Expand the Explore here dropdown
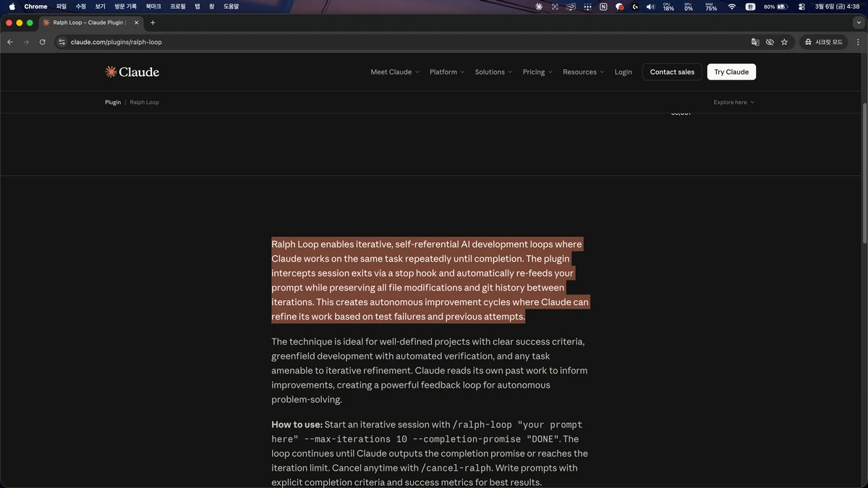This screenshot has height=488, width=868. click(733, 102)
